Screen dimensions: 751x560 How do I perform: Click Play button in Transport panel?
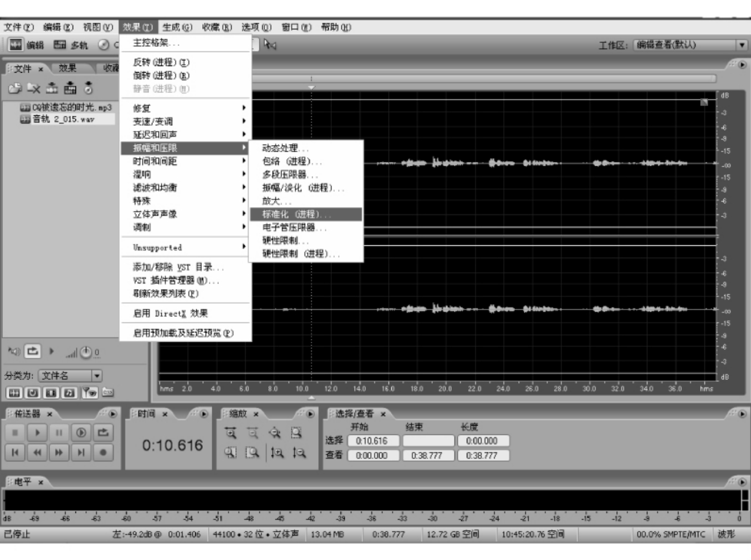pos(37,433)
